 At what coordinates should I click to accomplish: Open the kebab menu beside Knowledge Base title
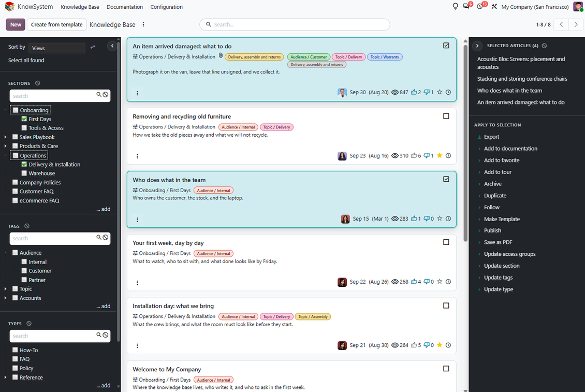click(143, 25)
